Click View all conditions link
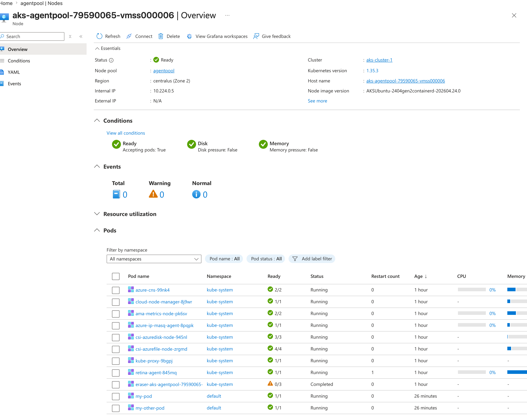The width and height of the screenshot is (527, 420). (126, 133)
